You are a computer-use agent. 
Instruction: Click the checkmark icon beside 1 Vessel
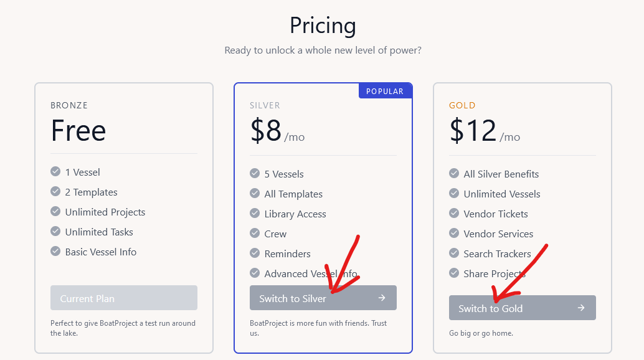pos(55,171)
